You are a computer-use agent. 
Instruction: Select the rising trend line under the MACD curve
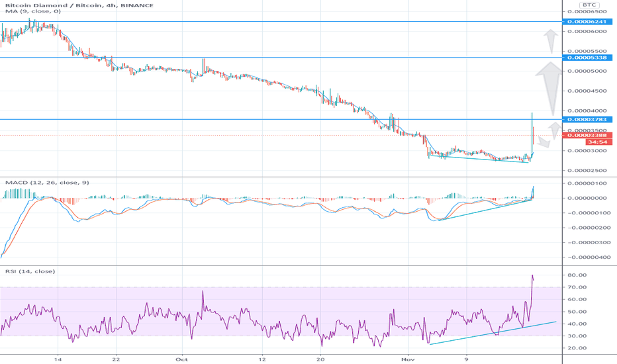tap(485, 210)
